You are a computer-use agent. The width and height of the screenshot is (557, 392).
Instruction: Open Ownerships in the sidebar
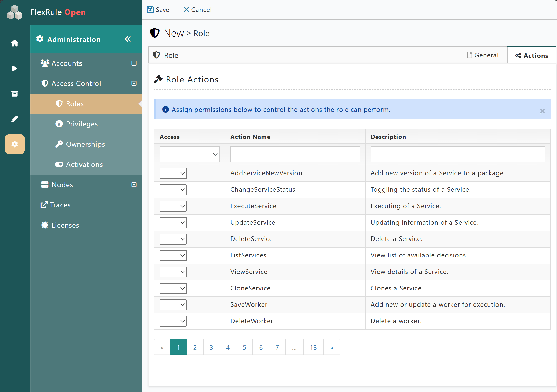click(86, 144)
